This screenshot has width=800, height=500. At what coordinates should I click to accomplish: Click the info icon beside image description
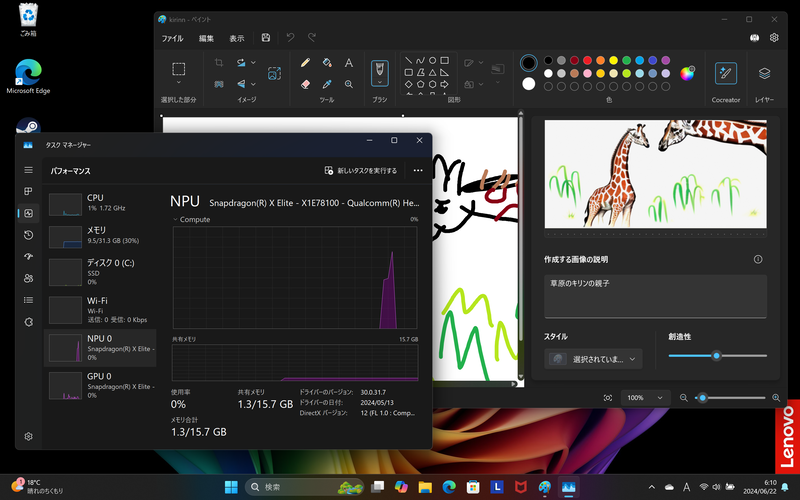[758, 259]
